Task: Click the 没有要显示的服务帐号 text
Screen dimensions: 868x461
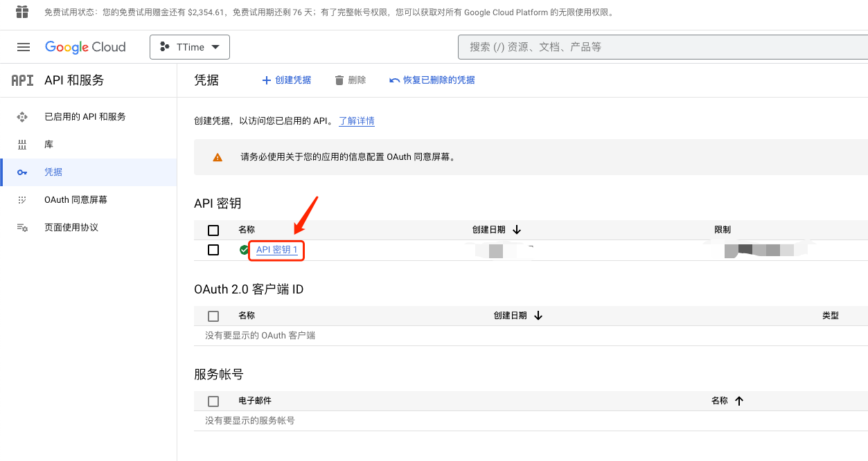Action: 250,421
